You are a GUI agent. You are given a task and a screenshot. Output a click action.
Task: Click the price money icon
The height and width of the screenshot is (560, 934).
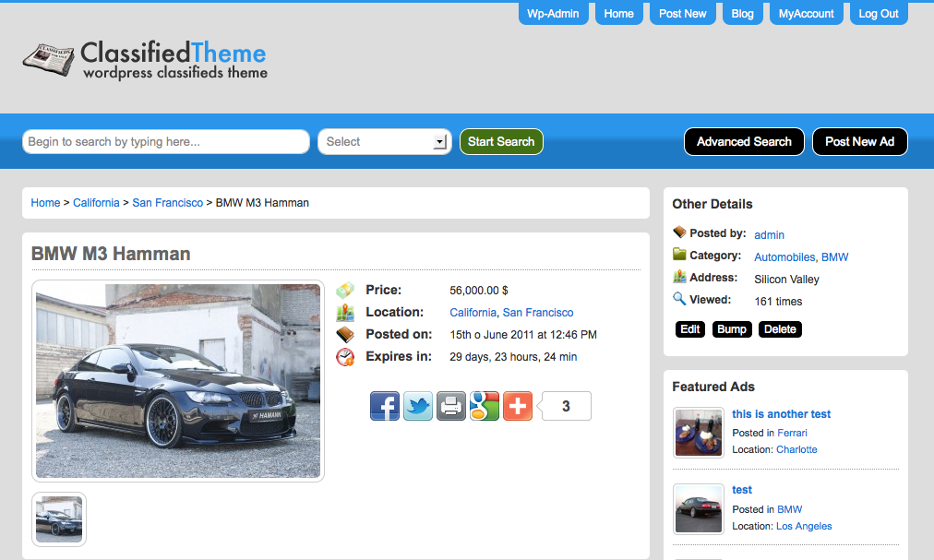345,290
